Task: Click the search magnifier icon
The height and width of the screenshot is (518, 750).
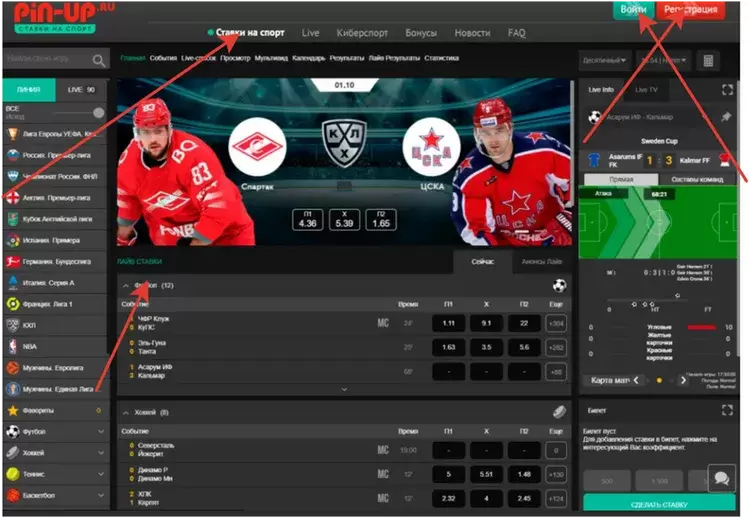Action: tap(99, 61)
